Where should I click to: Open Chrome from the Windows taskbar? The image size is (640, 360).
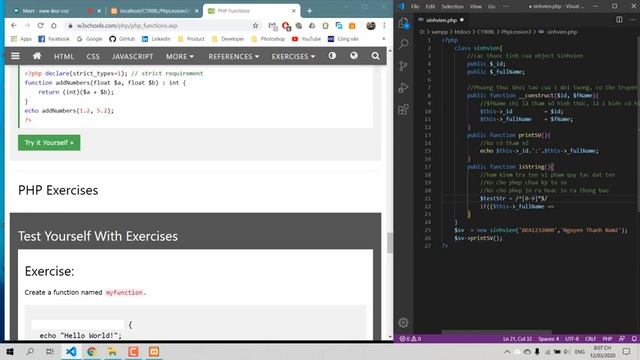[x=91, y=351]
